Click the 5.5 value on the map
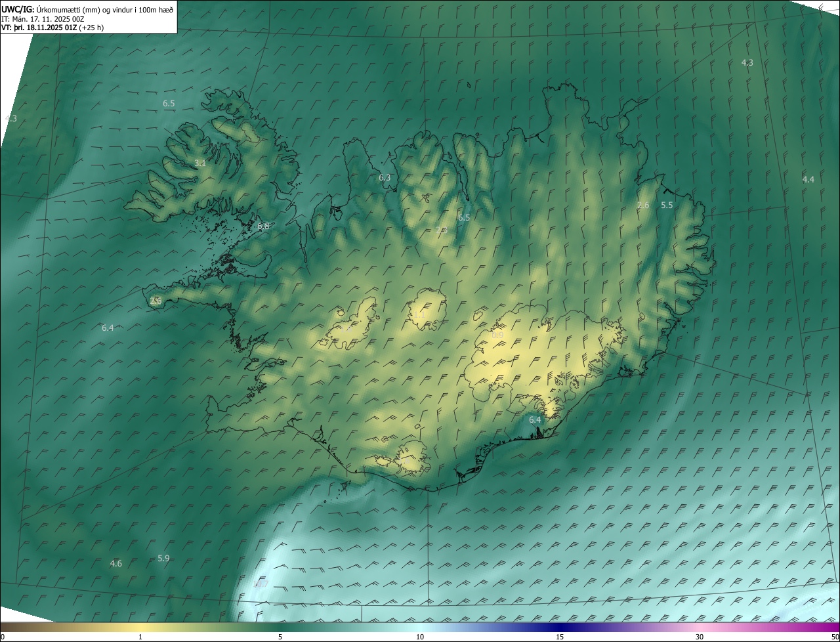The height and width of the screenshot is (642, 840). click(x=667, y=205)
